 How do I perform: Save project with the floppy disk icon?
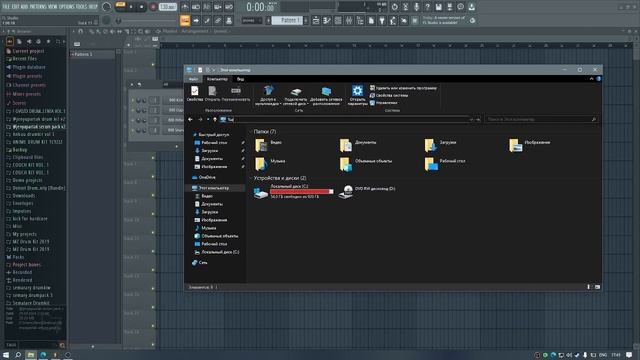(438, 7)
